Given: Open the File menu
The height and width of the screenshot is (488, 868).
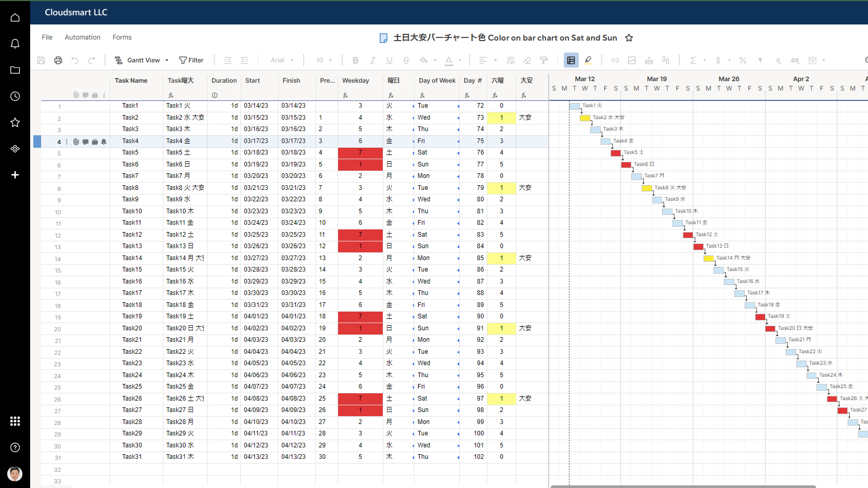Looking at the screenshot, I should click(47, 37).
